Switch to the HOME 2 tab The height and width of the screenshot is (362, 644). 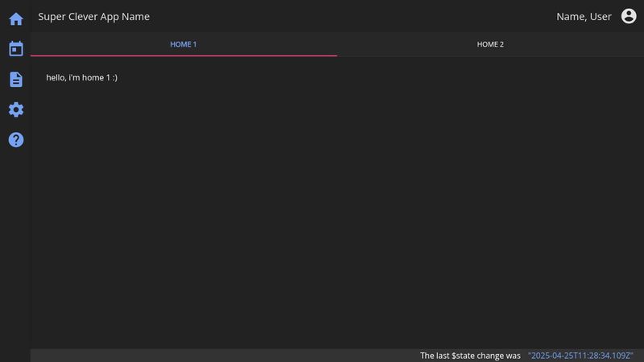490,44
